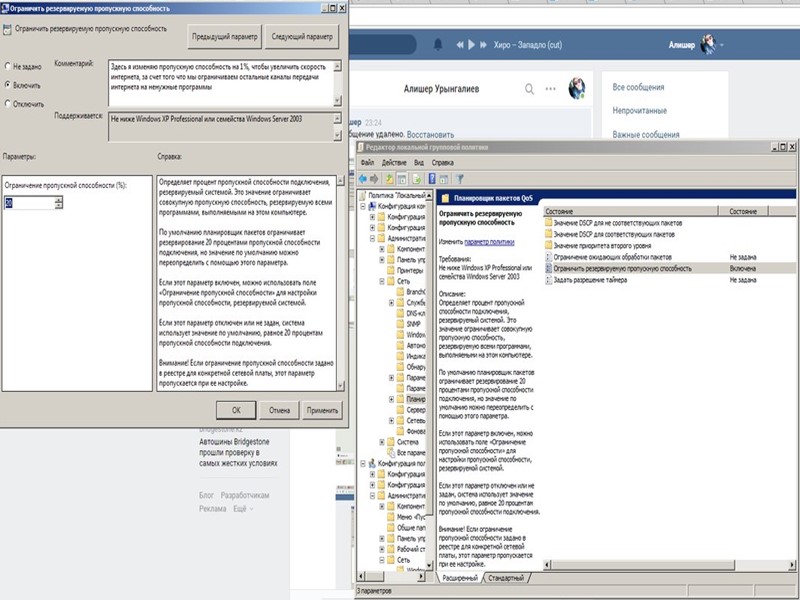
Task: Click setting icon of Ограничение ожидающих обработки пакетов
Action: pos(548,257)
